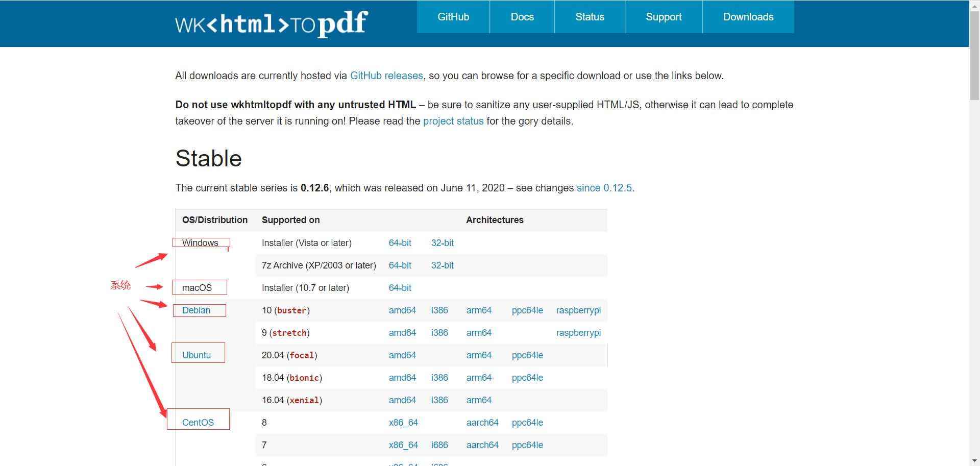Download Ubuntu 20.04 focal ppc64le
The width and height of the screenshot is (980, 466).
pos(527,355)
